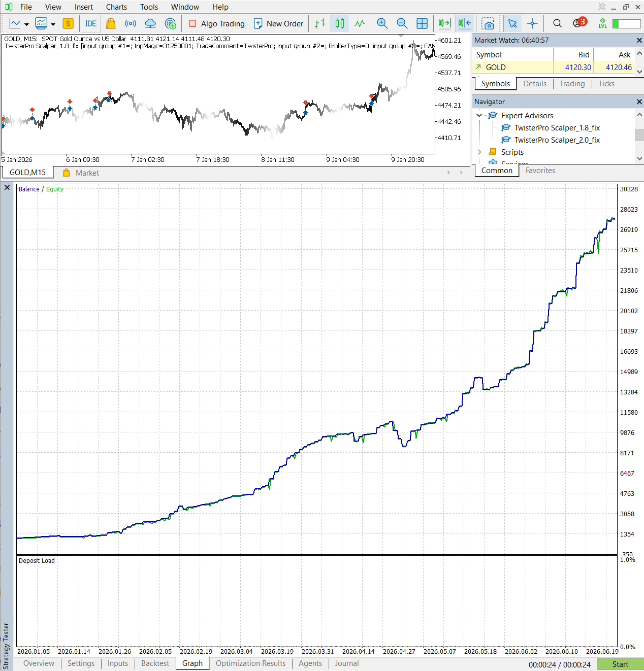Take a chart screenshot with camera icon

(488, 23)
